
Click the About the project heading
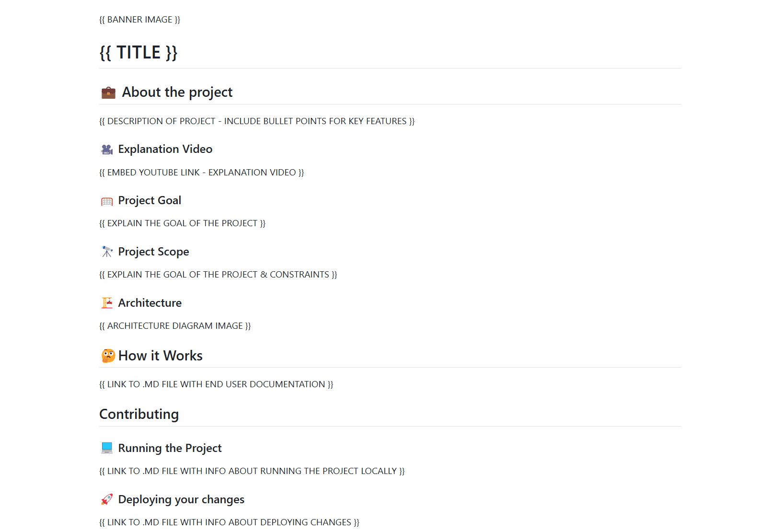click(177, 92)
